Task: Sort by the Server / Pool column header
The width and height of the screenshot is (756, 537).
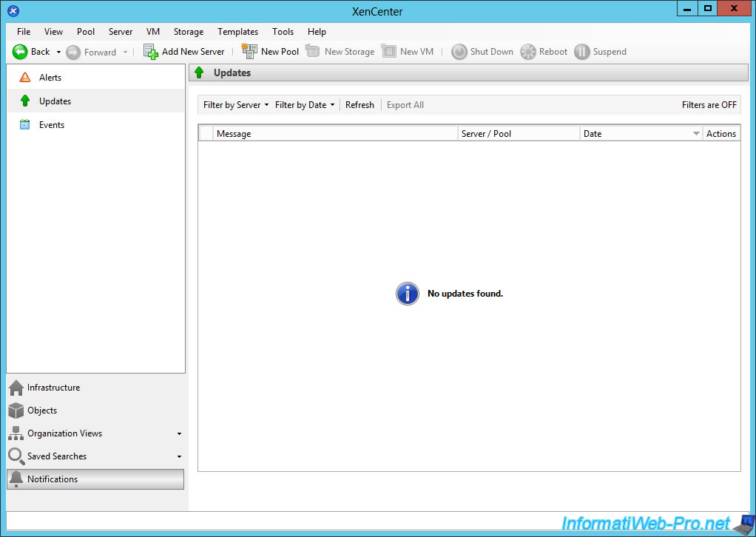Action: 519,134
